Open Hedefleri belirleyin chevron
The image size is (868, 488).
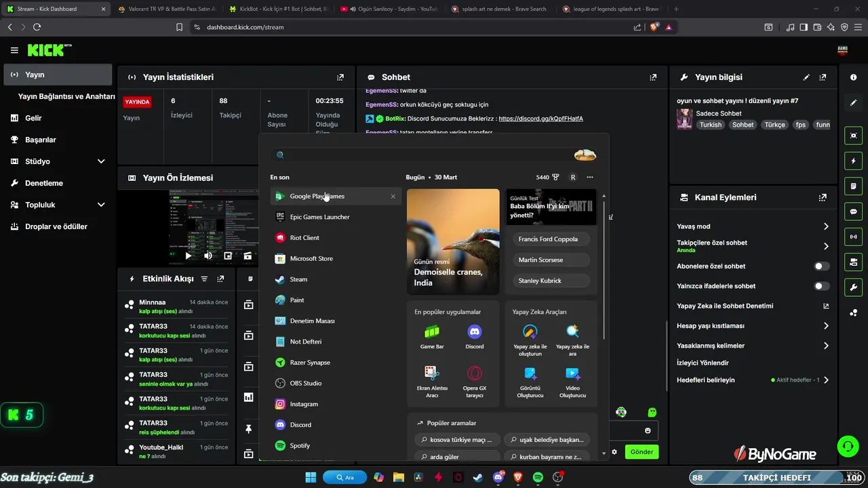pyautogui.click(x=826, y=380)
